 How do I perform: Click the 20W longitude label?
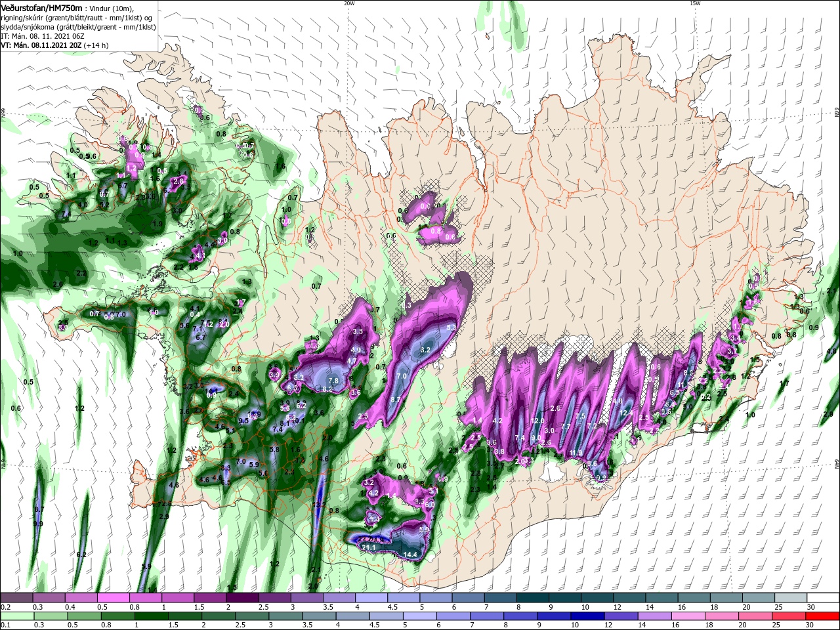(x=349, y=3)
